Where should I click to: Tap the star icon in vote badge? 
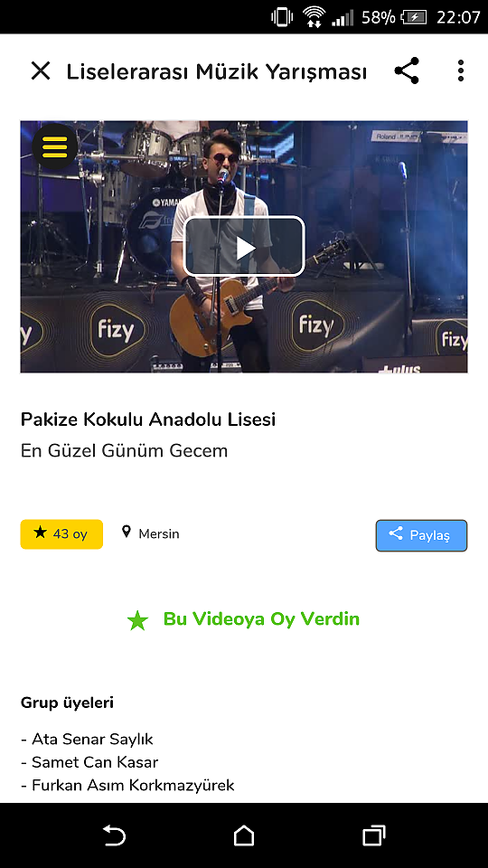[x=40, y=533]
